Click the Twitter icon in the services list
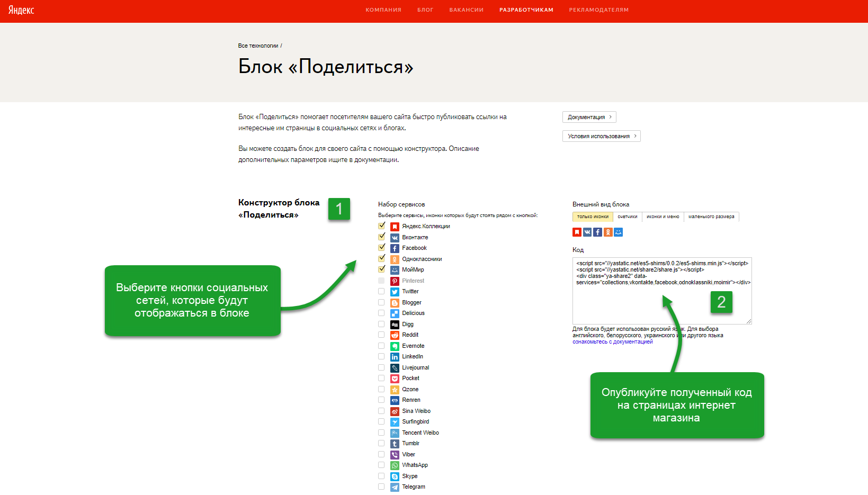This screenshot has width=868, height=495. 395,292
